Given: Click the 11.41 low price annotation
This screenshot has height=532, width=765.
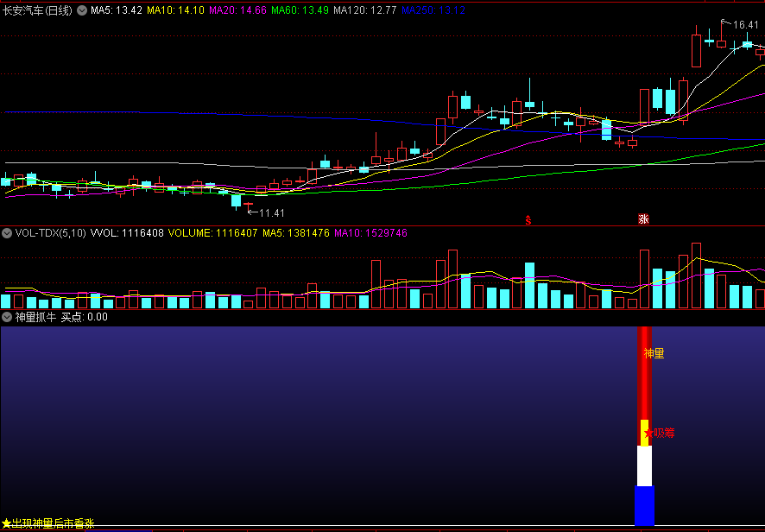Looking at the screenshot, I should pyautogui.click(x=272, y=213).
